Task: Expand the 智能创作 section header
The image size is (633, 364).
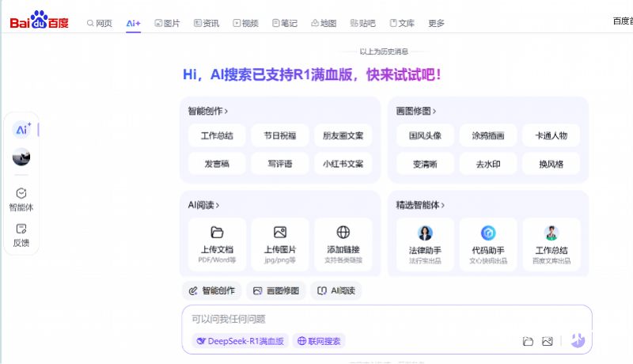Action: tap(207, 111)
